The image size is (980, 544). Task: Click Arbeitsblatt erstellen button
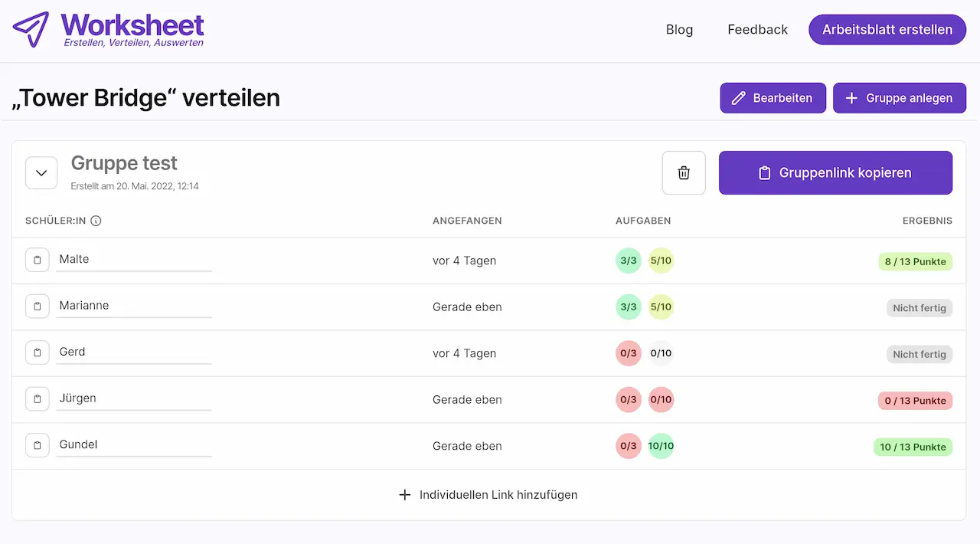coord(887,30)
